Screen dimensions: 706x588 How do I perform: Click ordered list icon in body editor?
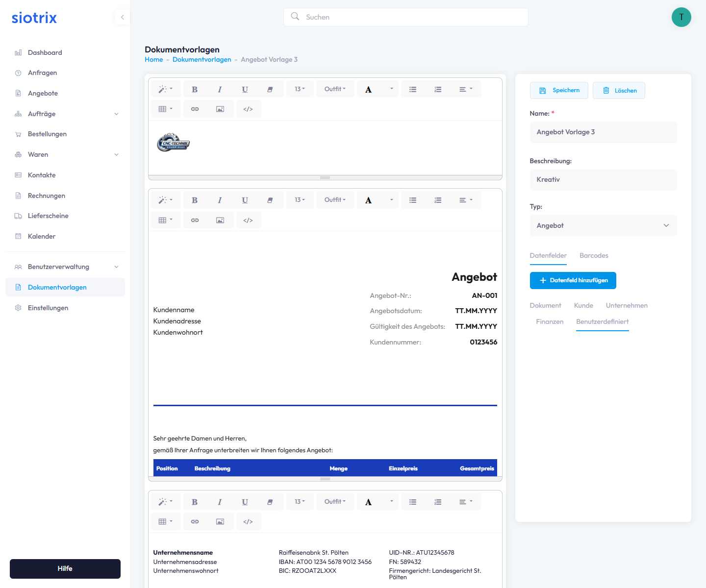438,200
